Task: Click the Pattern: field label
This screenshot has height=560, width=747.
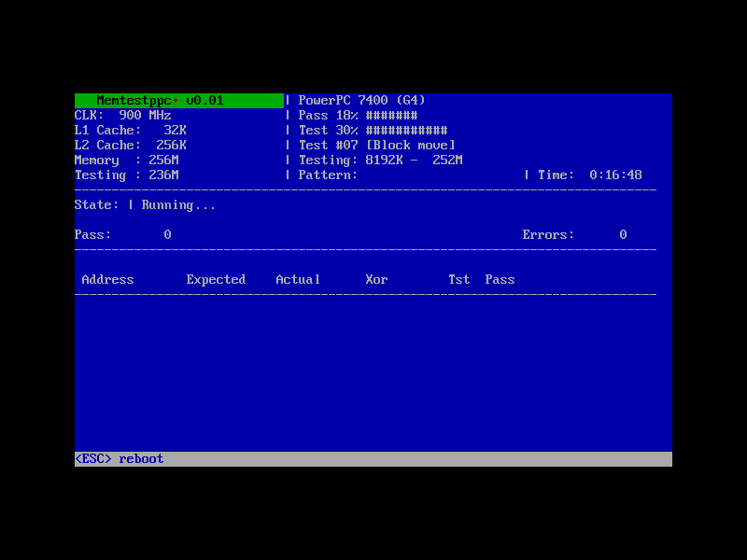Action: point(328,175)
